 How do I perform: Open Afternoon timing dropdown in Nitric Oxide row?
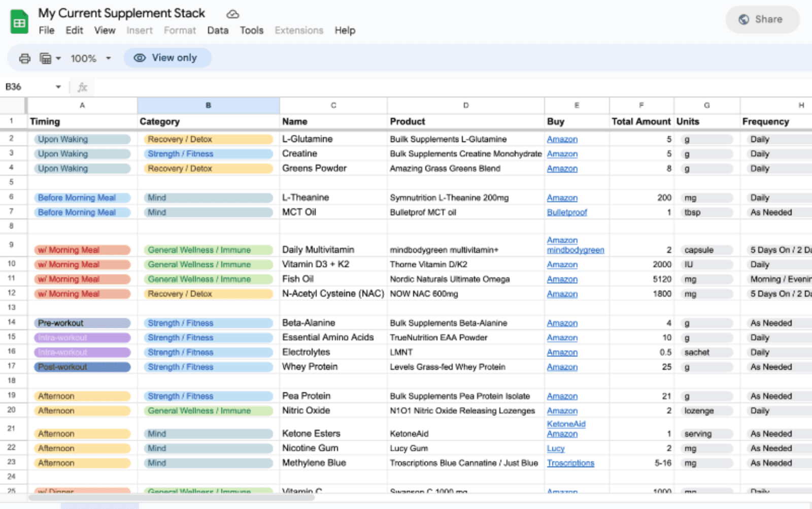(x=82, y=411)
